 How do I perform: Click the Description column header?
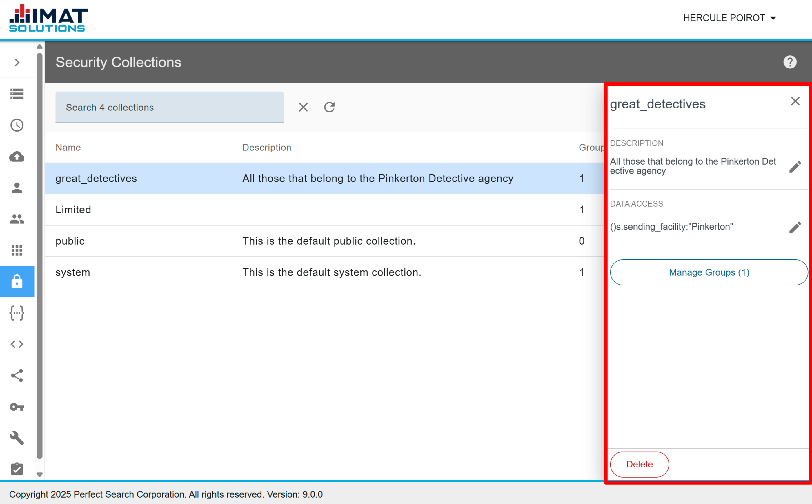click(267, 147)
